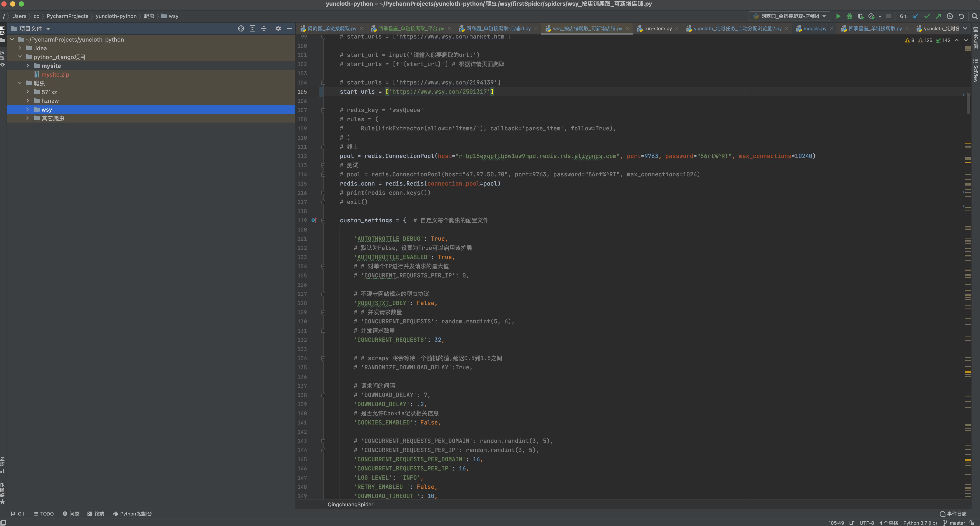Open the run configuration dropdown

(790, 16)
